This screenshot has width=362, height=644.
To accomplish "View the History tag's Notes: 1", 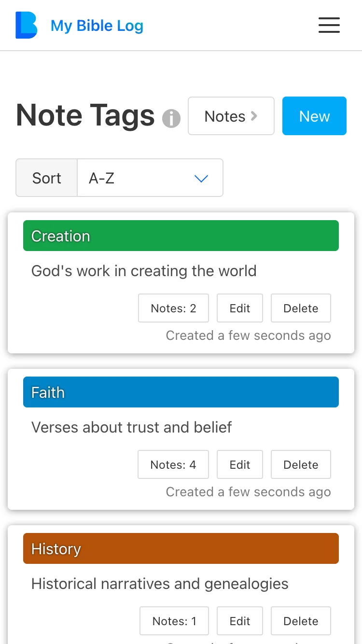I will coord(175,621).
